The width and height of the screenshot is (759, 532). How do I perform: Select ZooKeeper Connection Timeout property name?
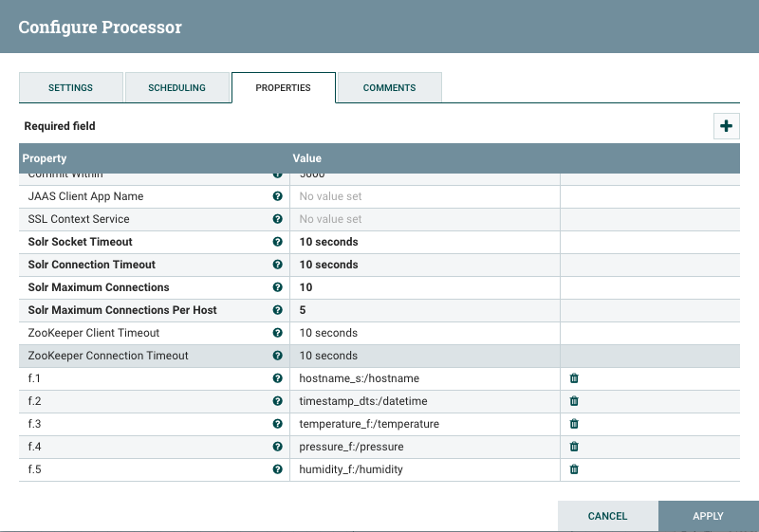[x=108, y=356]
